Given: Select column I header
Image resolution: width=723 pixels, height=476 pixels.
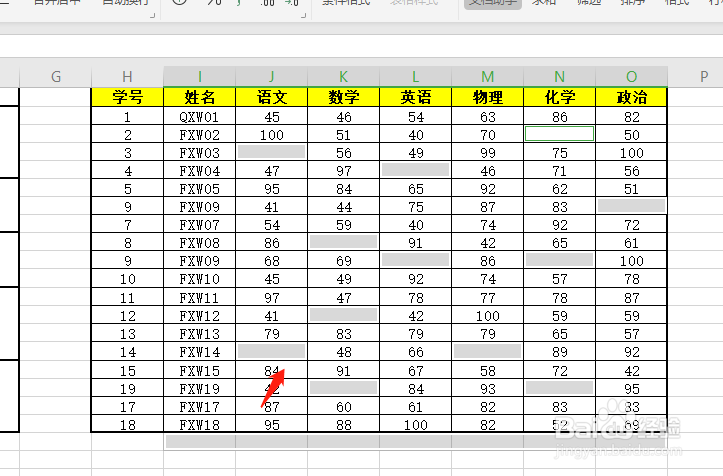Looking at the screenshot, I should [x=200, y=77].
